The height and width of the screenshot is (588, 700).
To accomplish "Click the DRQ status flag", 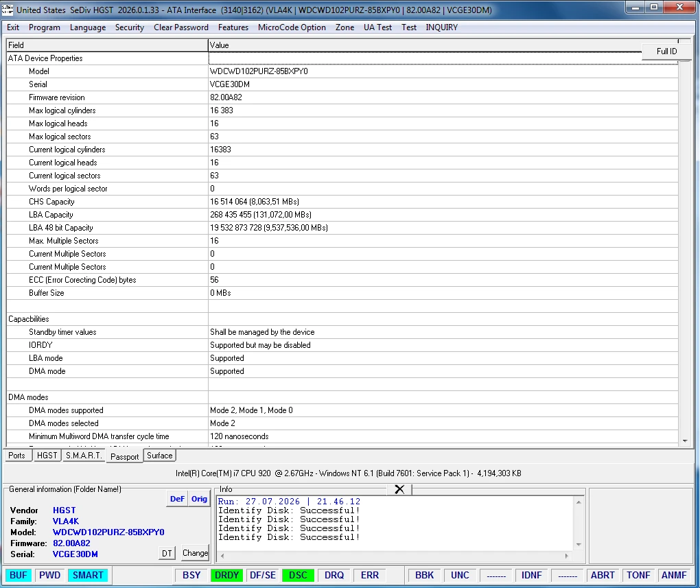I will (x=334, y=575).
